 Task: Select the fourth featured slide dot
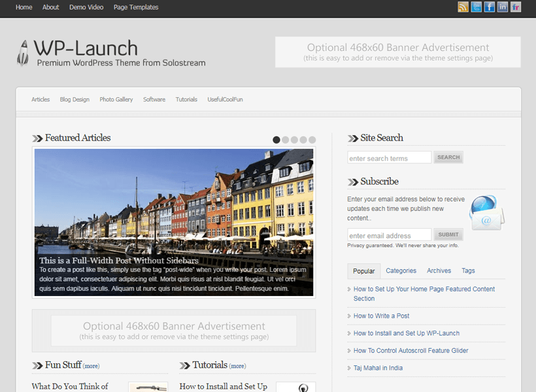pyautogui.click(x=303, y=140)
